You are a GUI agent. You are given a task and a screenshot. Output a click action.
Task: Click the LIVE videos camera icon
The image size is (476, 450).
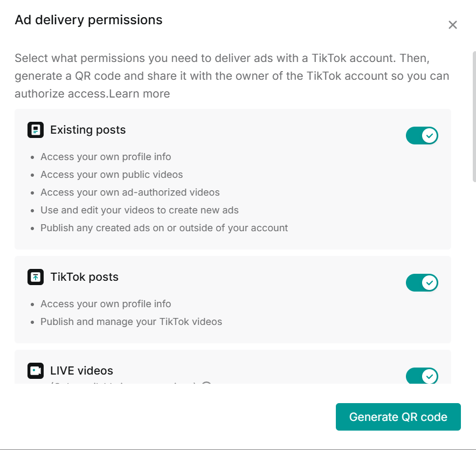(36, 371)
